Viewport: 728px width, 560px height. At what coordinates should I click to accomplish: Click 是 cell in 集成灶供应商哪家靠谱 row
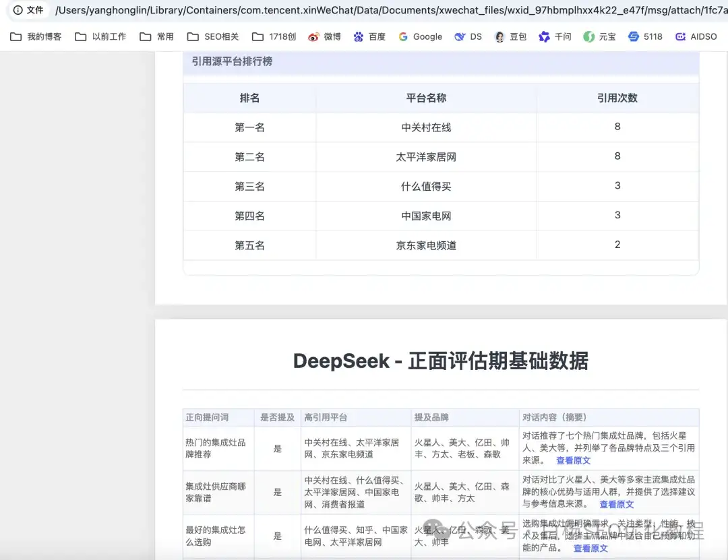[x=277, y=492]
